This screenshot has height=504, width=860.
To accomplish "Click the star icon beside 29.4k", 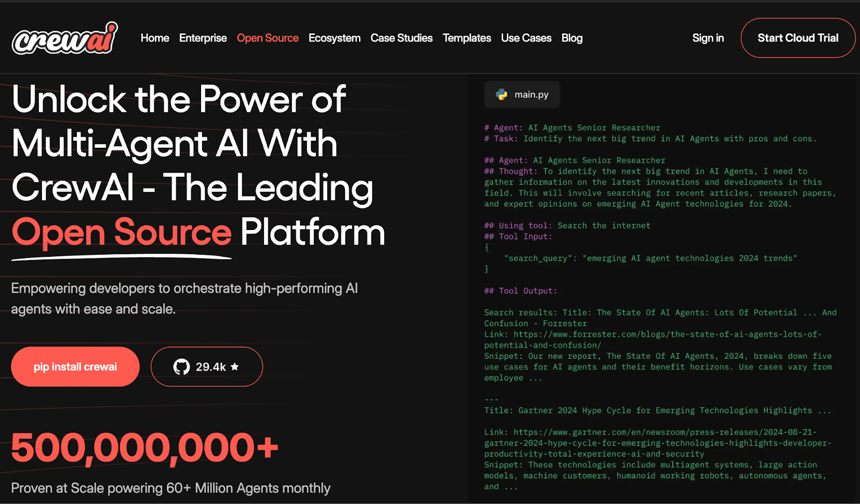I will click(235, 367).
